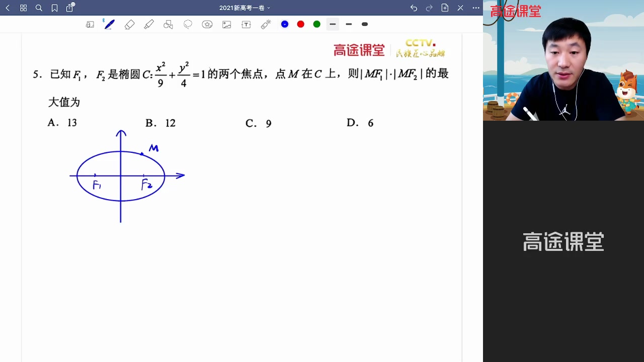Click the handwritten F1 focus label
The height and width of the screenshot is (362, 644).
(97, 185)
